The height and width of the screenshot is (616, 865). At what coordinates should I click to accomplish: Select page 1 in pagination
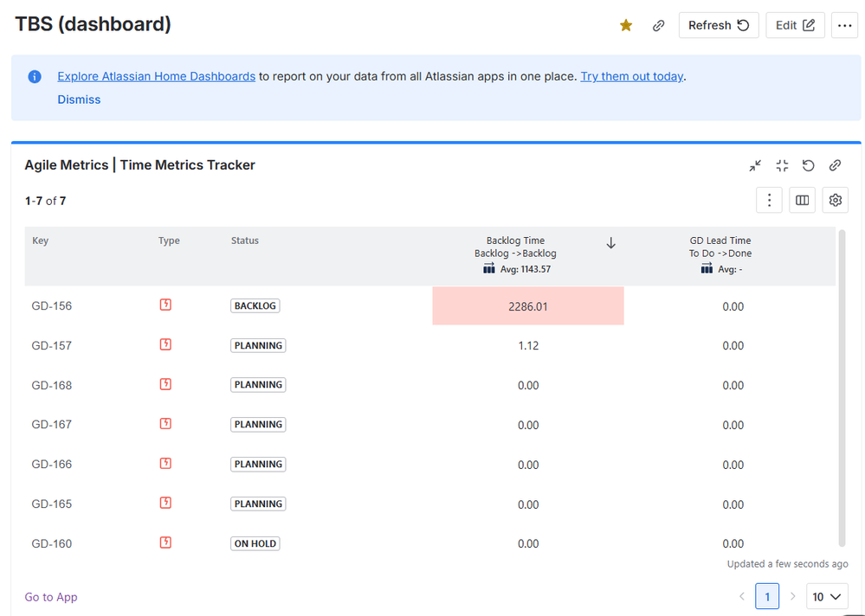[x=767, y=596]
